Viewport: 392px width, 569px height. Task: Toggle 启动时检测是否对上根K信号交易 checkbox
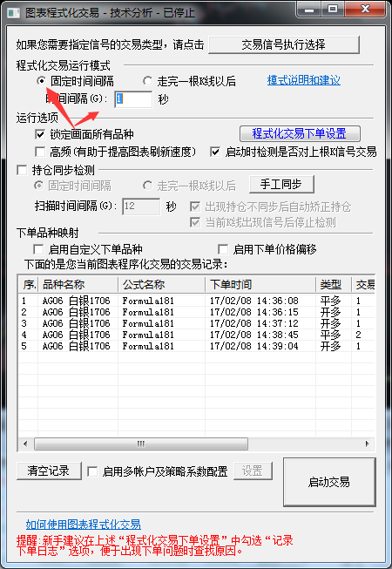215,152
